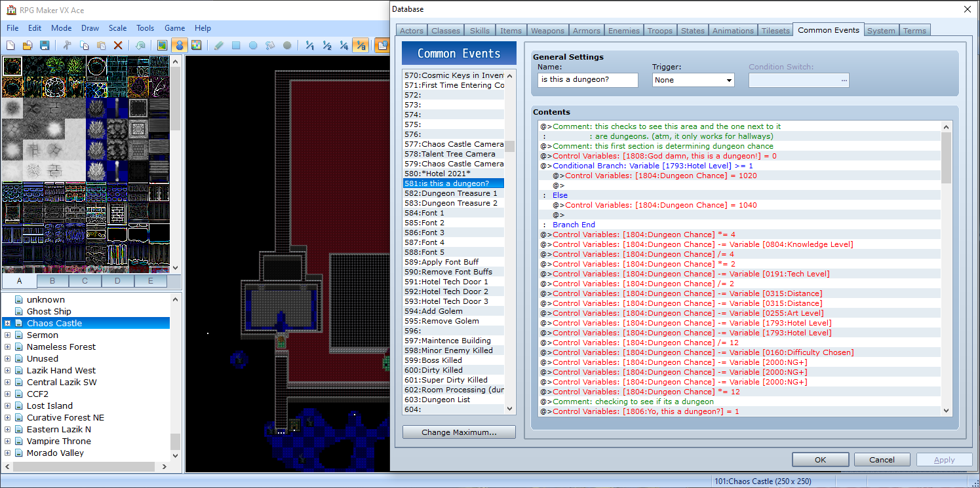
Task: Switch to the Actors database tab
Action: pos(412,31)
